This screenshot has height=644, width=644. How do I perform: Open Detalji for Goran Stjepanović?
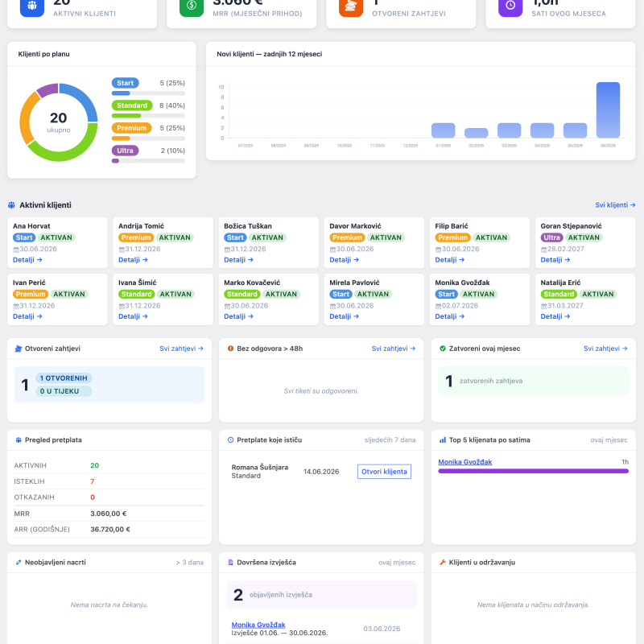pyautogui.click(x=555, y=260)
